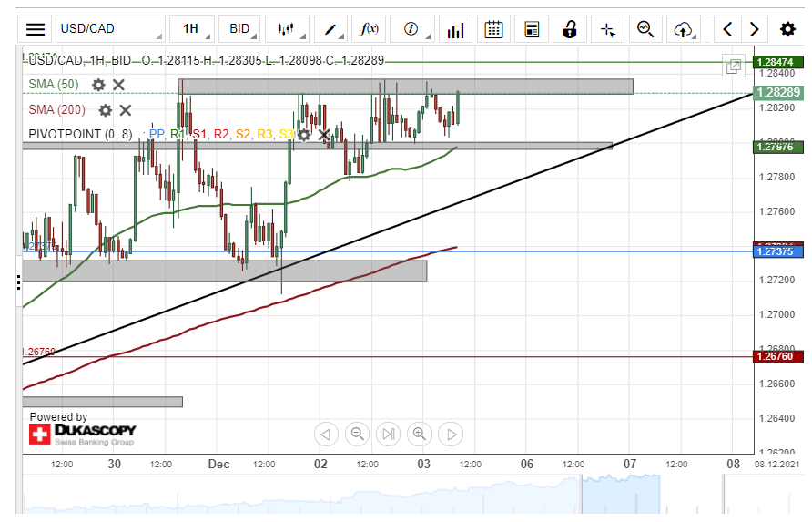Go forward with the right arrow
Viewport: 812px width, 522px height.
pos(755,29)
